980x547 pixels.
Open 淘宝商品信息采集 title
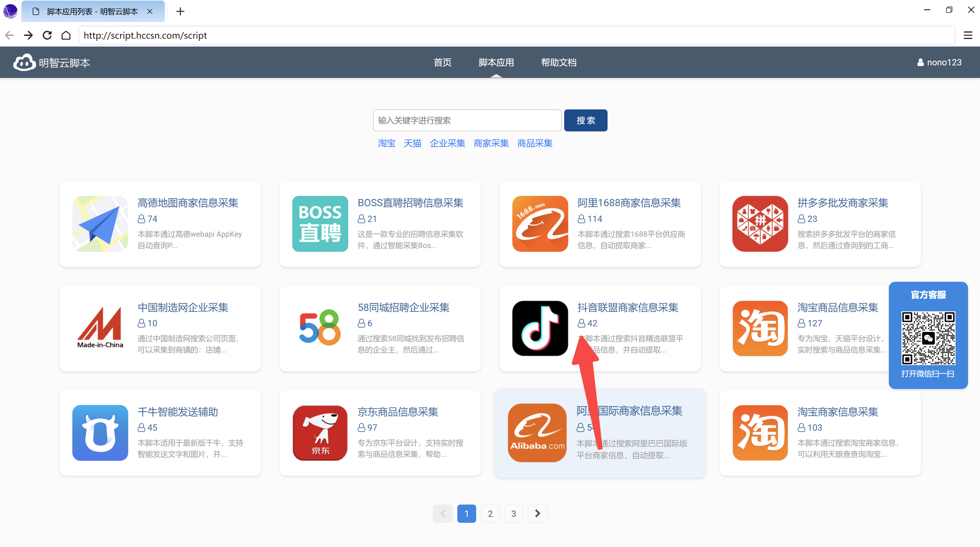click(838, 307)
